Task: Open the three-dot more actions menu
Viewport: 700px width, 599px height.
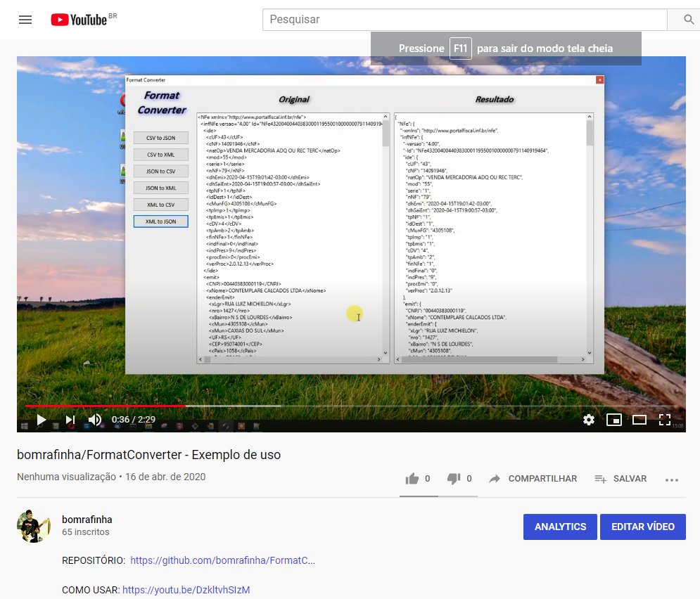Action: pos(672,479)
